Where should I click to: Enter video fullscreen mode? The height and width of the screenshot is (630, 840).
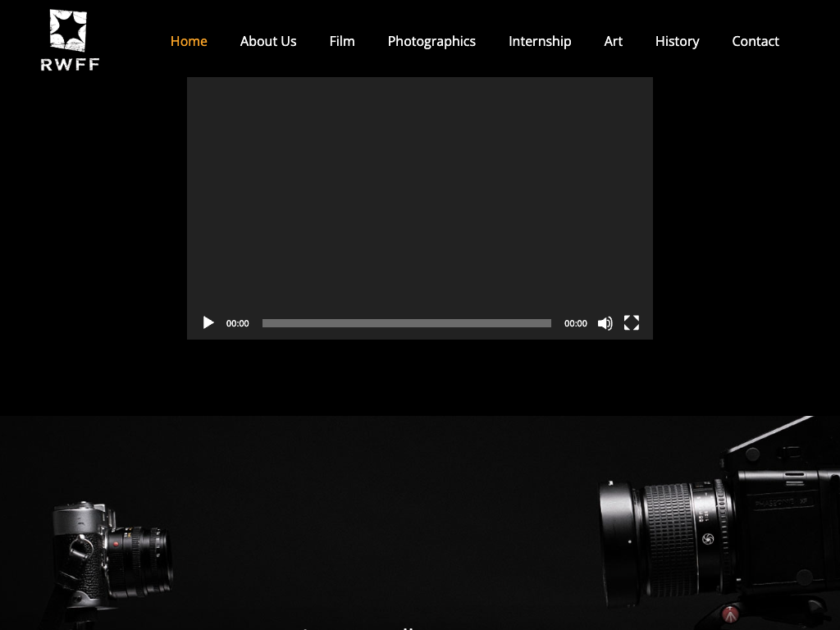tap(632, 322)
